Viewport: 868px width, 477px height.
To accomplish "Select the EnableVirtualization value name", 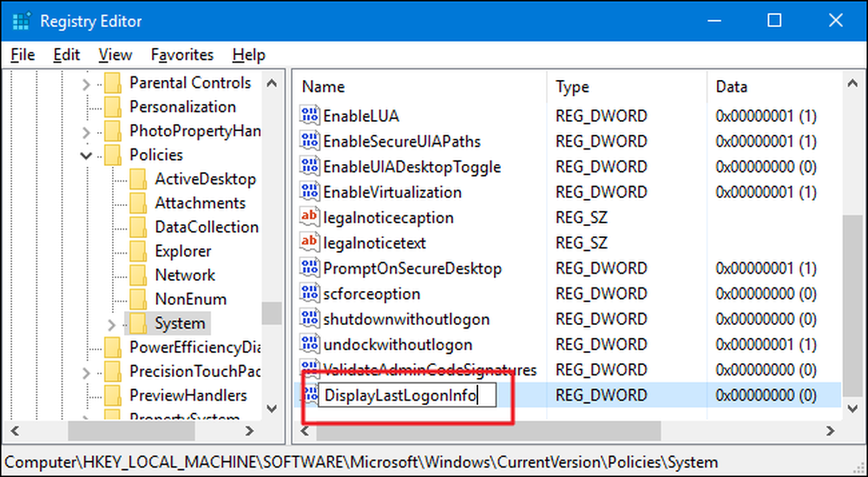I will click(392, 192).
